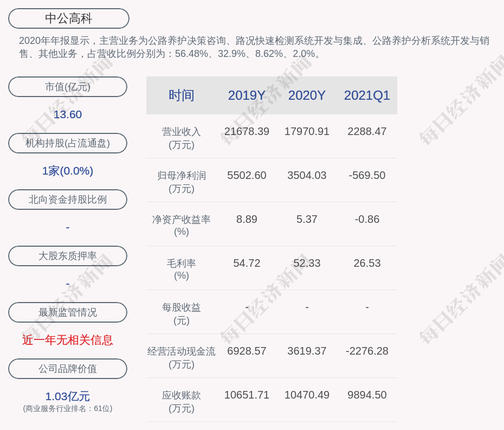Select ROE value -0.86
This screenshot has width=504, height=430.
click(367, 220)
